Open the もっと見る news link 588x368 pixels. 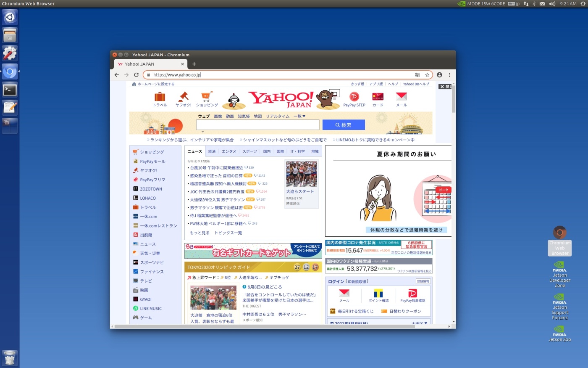coord(199,233)
